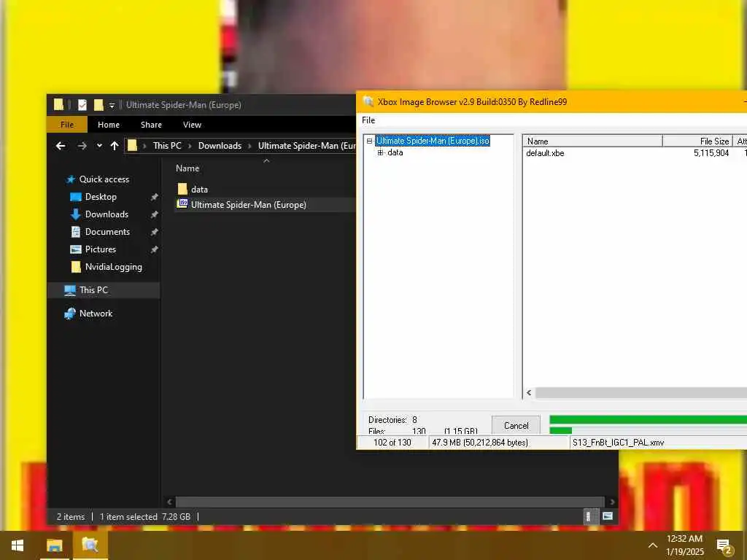This screenshot has width=747, height=560.
Task: Open Pictures in the navigation pane
Action: 100,249
